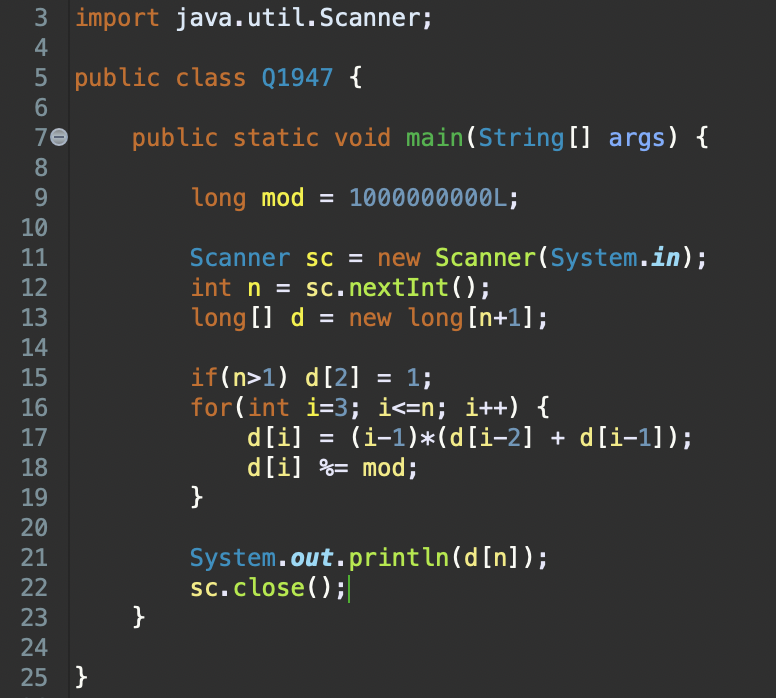
Task: Collapse the main method fold marker
Action: (x=59, y=137)
